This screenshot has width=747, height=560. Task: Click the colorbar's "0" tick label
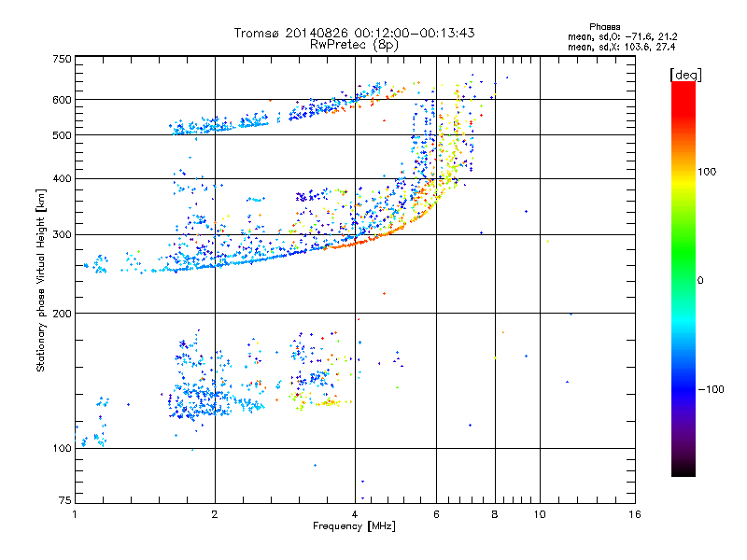point(700,281)
